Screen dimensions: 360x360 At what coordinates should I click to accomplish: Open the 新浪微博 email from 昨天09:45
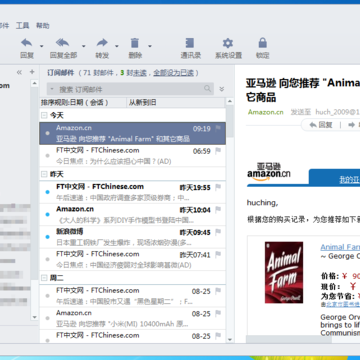[x=132, y=237]
